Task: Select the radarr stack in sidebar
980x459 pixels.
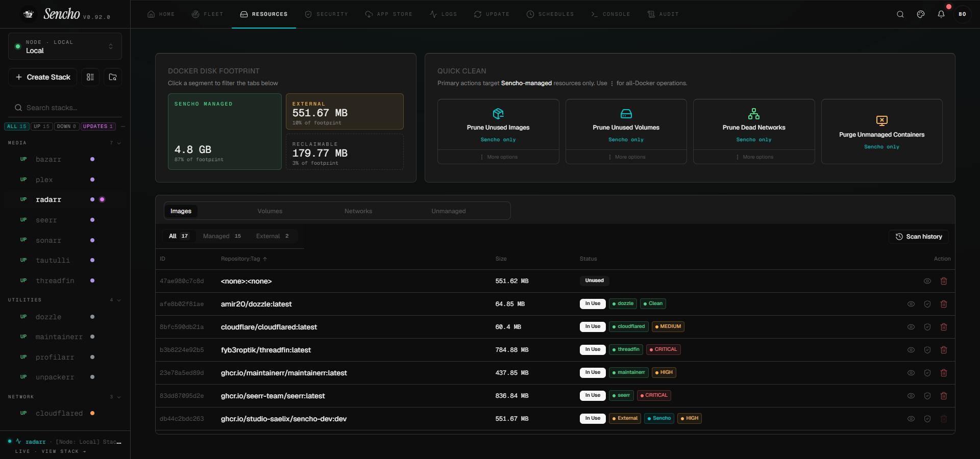Action: (48, 199)
